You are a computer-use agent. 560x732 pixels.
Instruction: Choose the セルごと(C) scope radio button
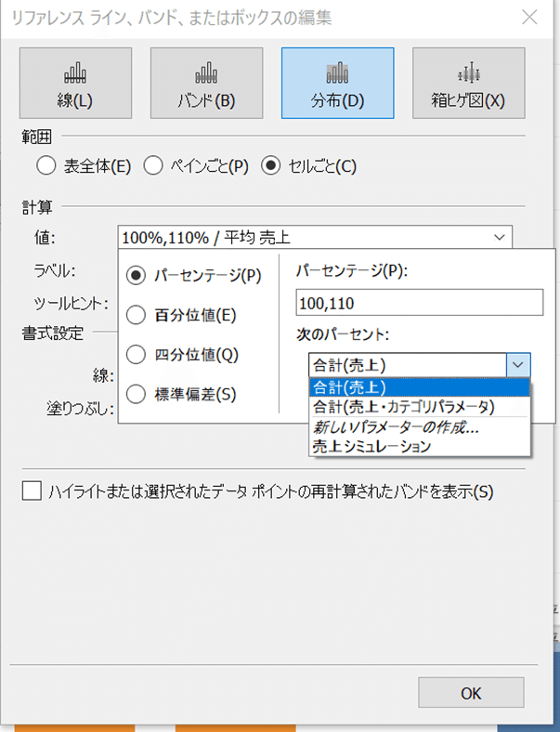pos(270,165)
